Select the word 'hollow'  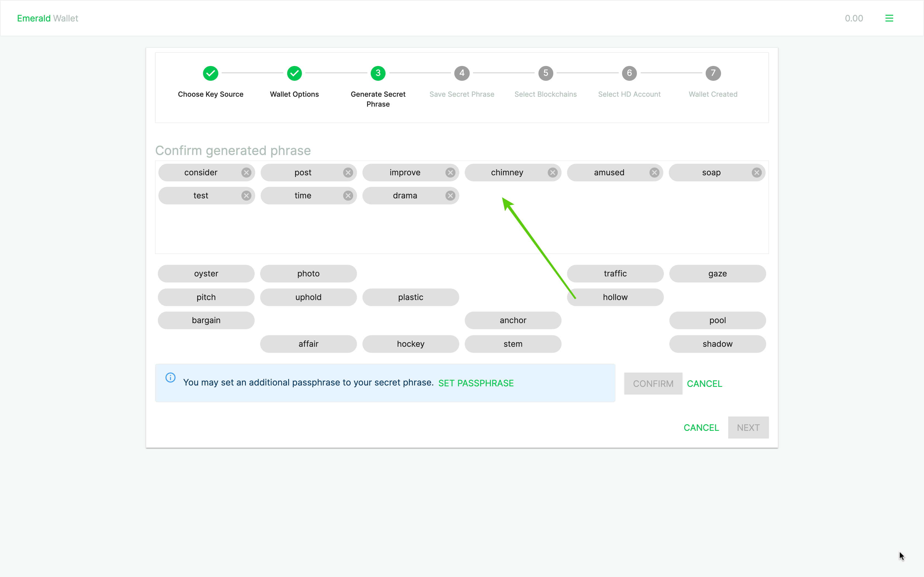pos(615,297)
